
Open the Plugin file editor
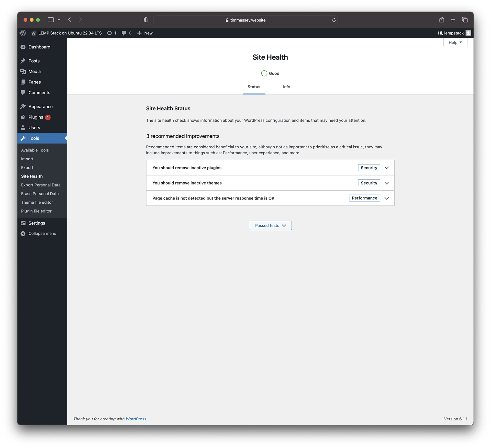pyautogui.click(x=36, y=211)
